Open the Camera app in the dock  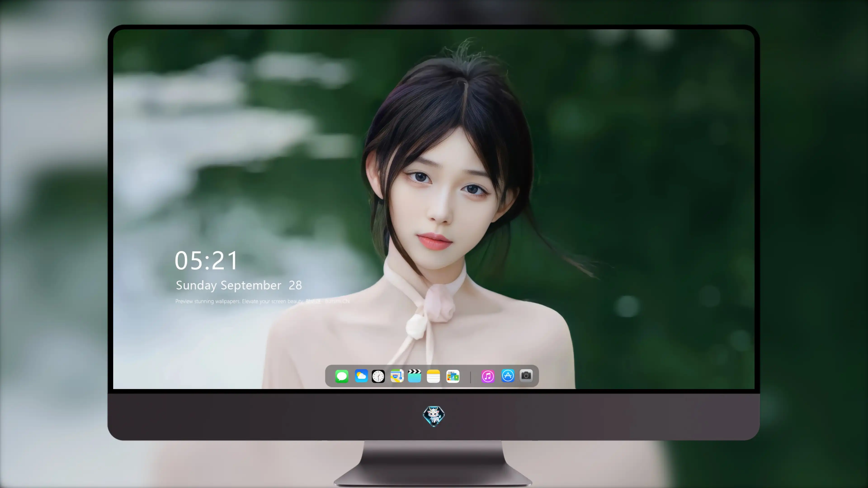526,375
